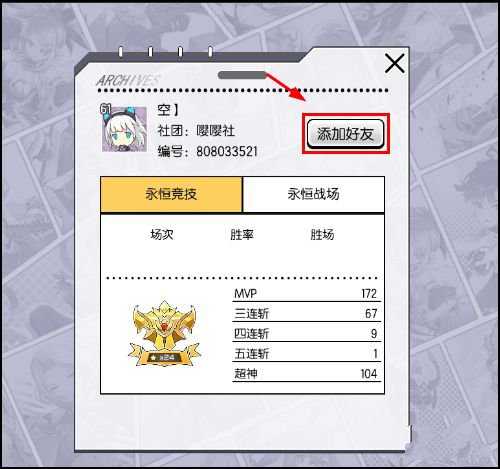Click the 三连斩 triple kill row
This screenshot has height=469, width=500.
coord(306,314)
